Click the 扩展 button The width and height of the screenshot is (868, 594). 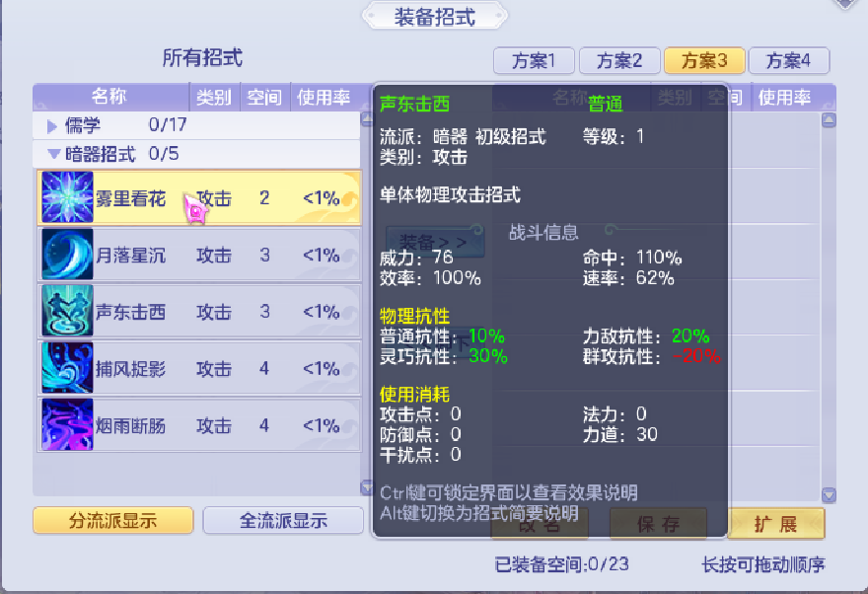coord(775,524)
